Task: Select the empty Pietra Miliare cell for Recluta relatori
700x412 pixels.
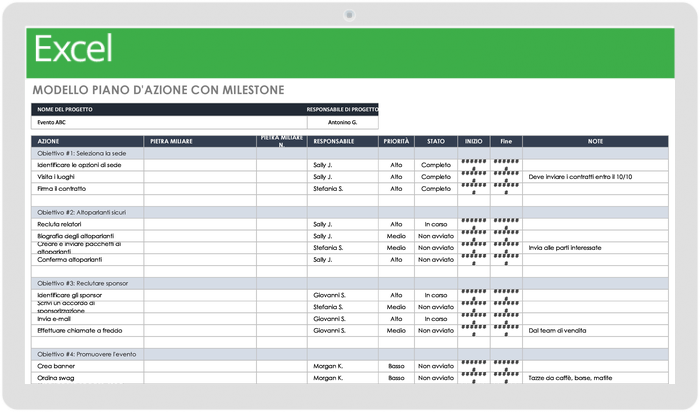Action: (x=200, y=225)
